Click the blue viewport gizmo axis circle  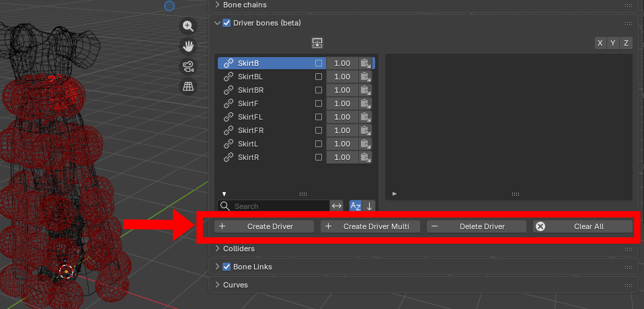[x=169, y=6]
